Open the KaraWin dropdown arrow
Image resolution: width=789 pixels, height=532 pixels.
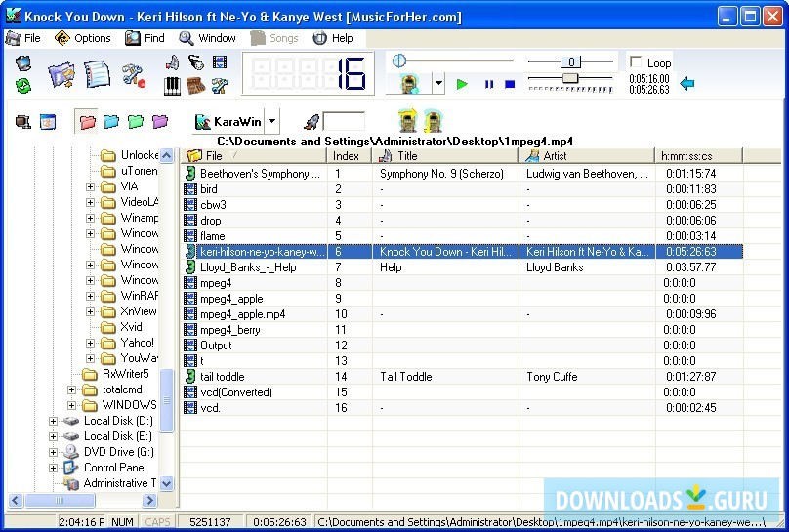click(x=271, y=121)
